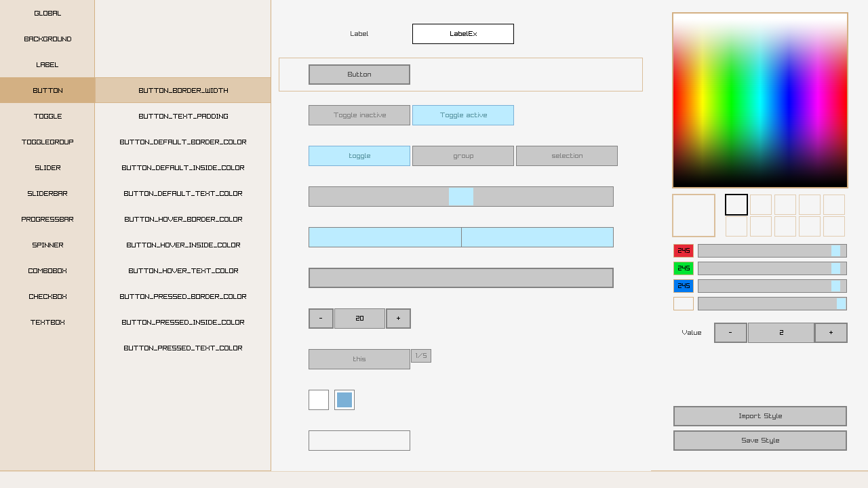868x488 pixels.
Task: Open the SLIDER category in sidebar
Action: [47, 168]
